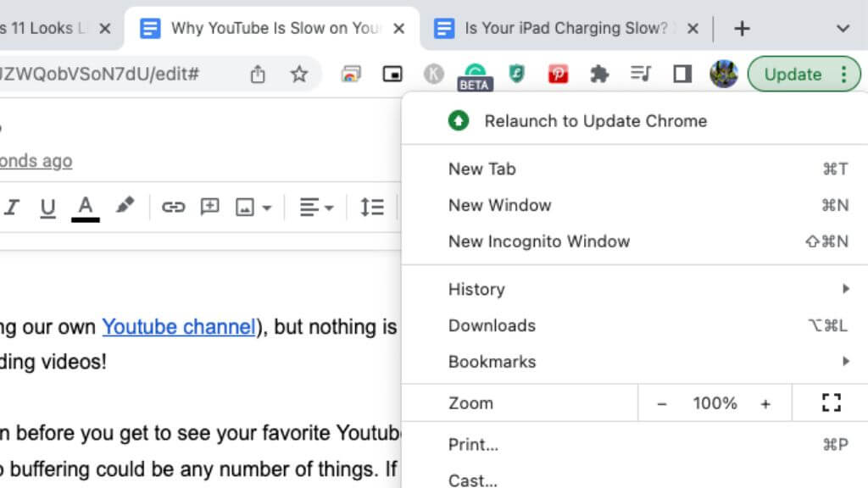868x488 pixels.
Task: Click the insert link icon
Action: 173,207
